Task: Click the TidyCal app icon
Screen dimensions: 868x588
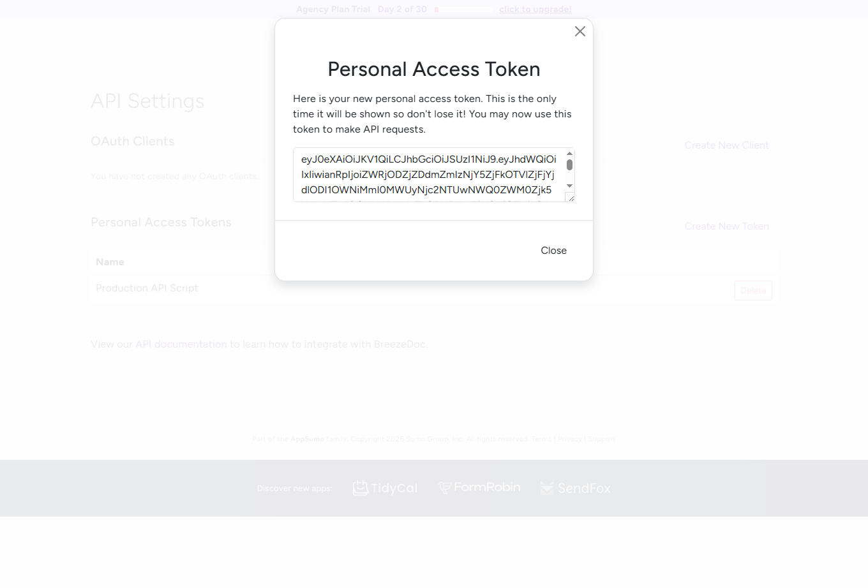Action: (361, 487)
